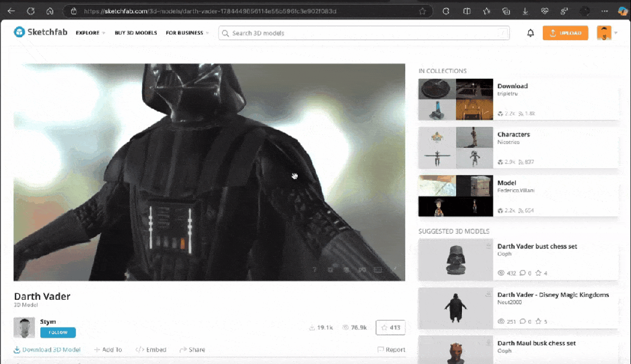Viewport: 631px width, 364px height.
Task: Report this model with flag icon
Action: click(x=391, y=349)
